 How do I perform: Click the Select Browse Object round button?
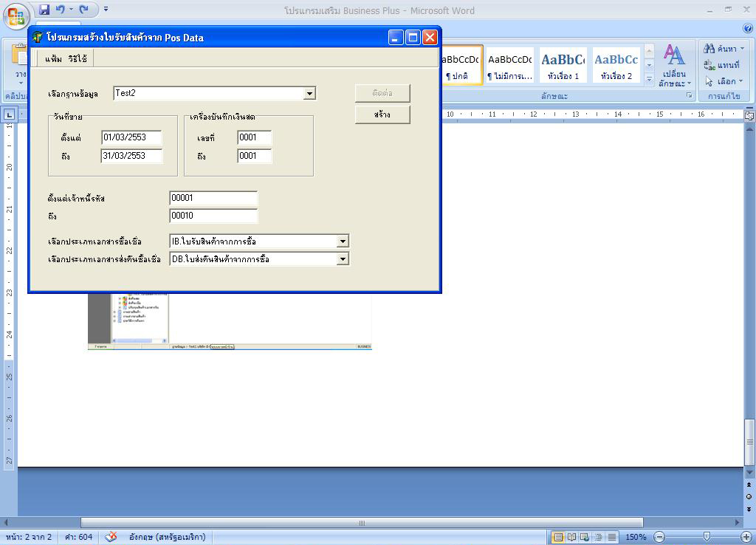[749, 497]
